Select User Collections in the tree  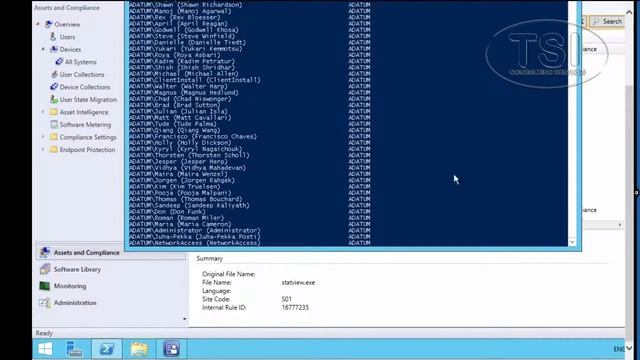click(82, 75)
